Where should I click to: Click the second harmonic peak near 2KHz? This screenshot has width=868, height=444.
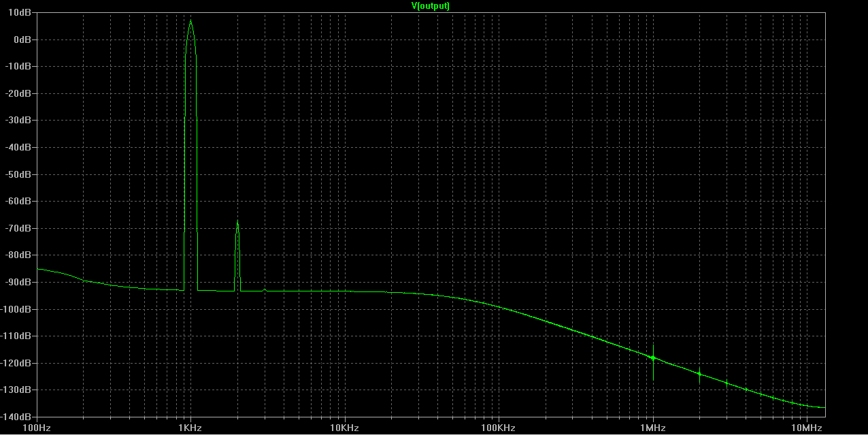click(237, 256)
